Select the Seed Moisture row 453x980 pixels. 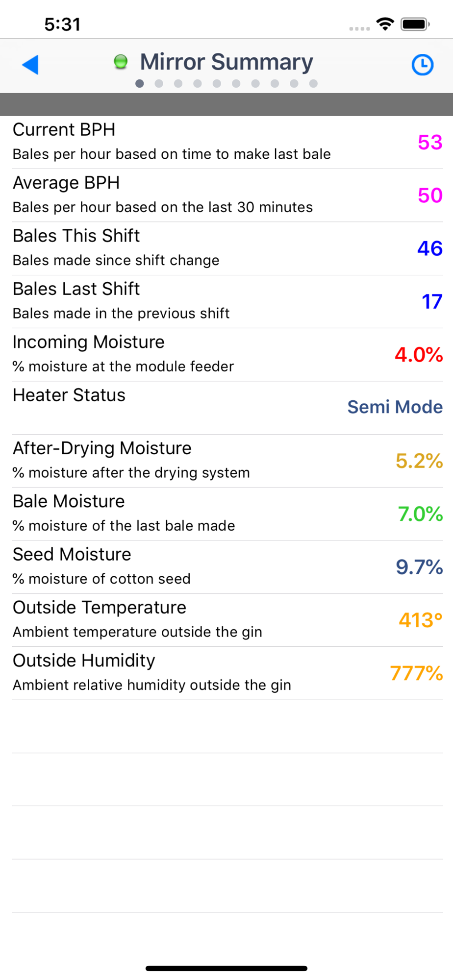226,567
